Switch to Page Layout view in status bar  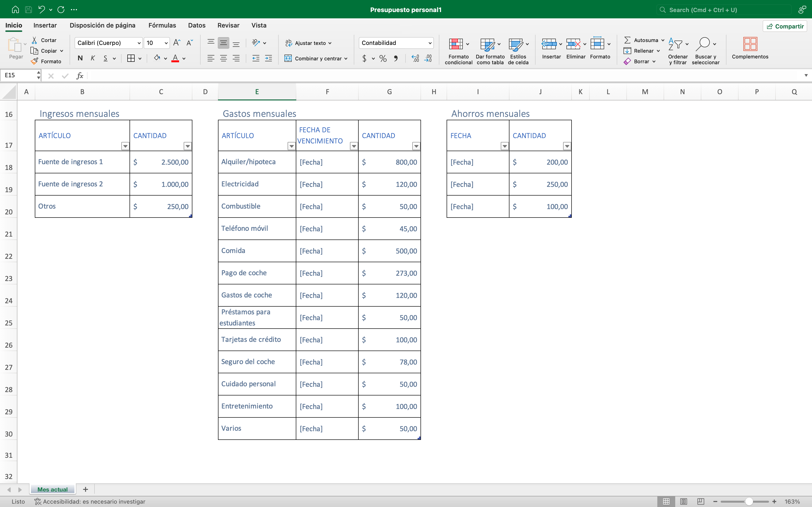click(x=683, y=501)
